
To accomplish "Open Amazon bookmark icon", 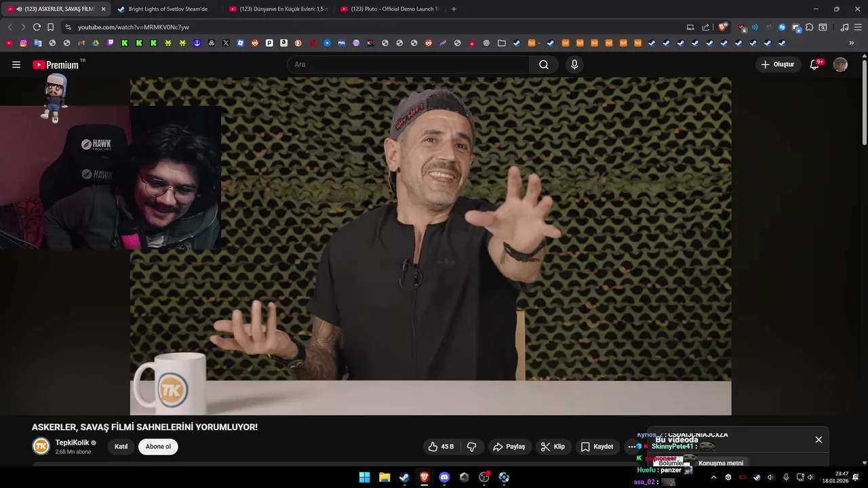I will coord(283,43).
